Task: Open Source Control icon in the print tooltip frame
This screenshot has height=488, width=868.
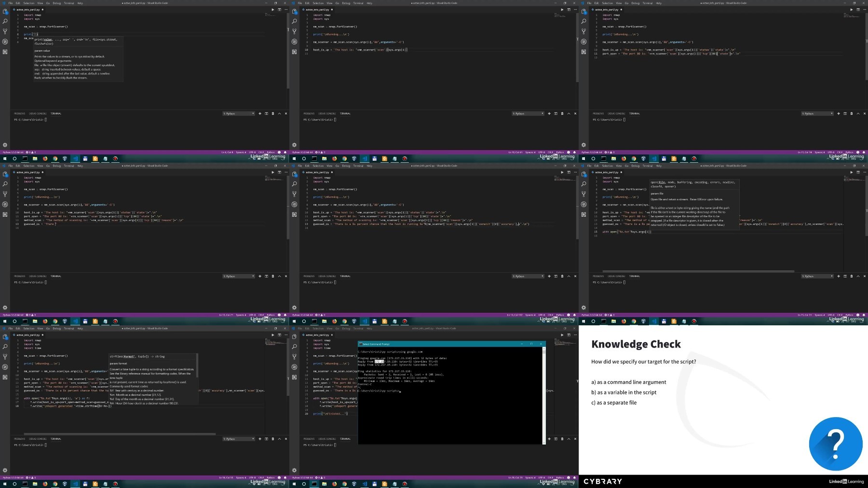Action: [x=5, y=31]
